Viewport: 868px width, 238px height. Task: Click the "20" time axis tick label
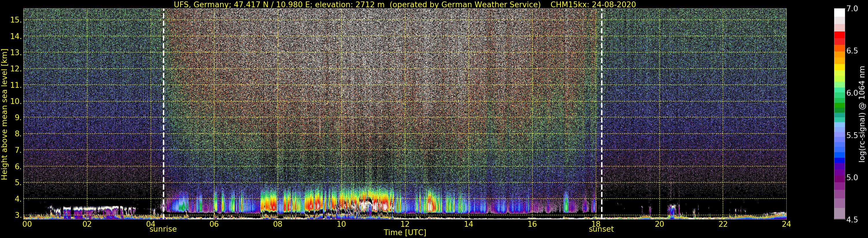click(659, 224)
